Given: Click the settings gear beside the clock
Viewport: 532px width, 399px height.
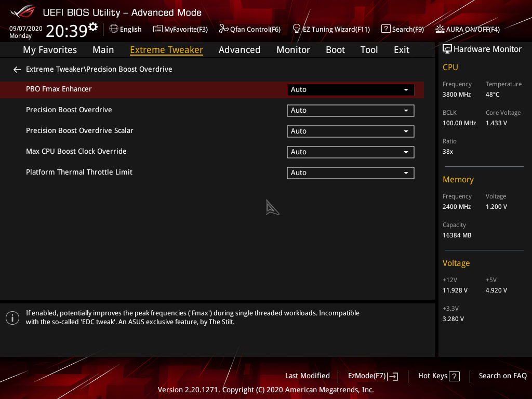Looking at the screenshot, I should 93,27.
